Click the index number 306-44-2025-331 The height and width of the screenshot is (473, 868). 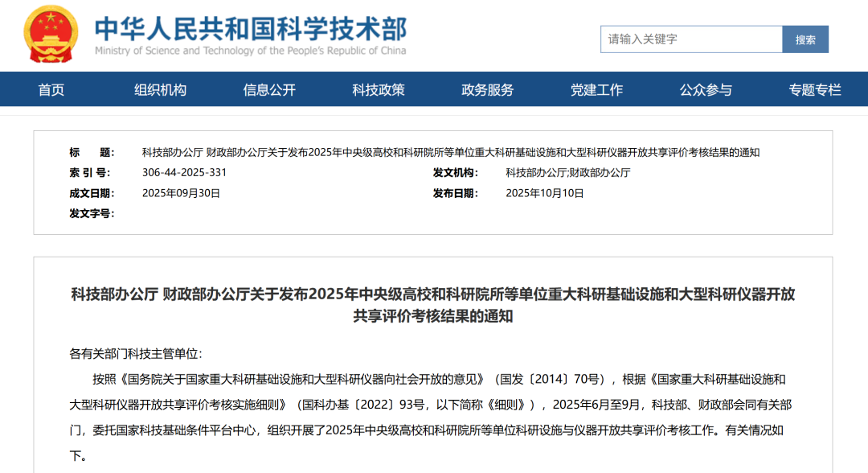click(x=184, y=173)
